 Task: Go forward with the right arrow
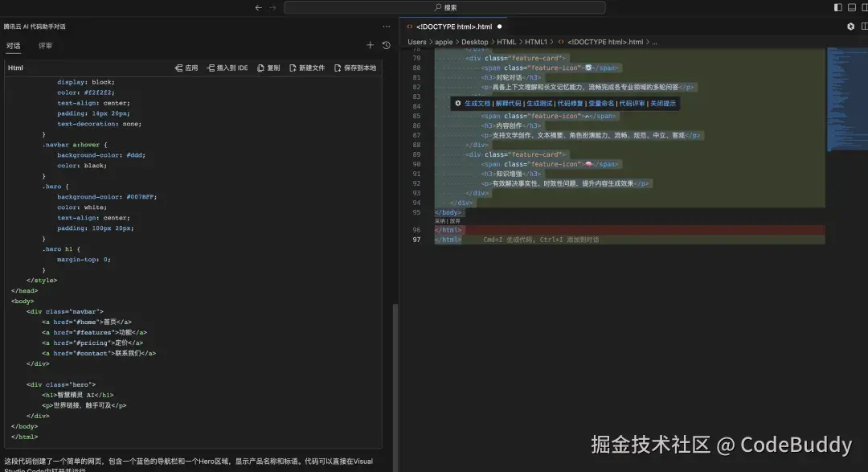[x=272, y=8]
